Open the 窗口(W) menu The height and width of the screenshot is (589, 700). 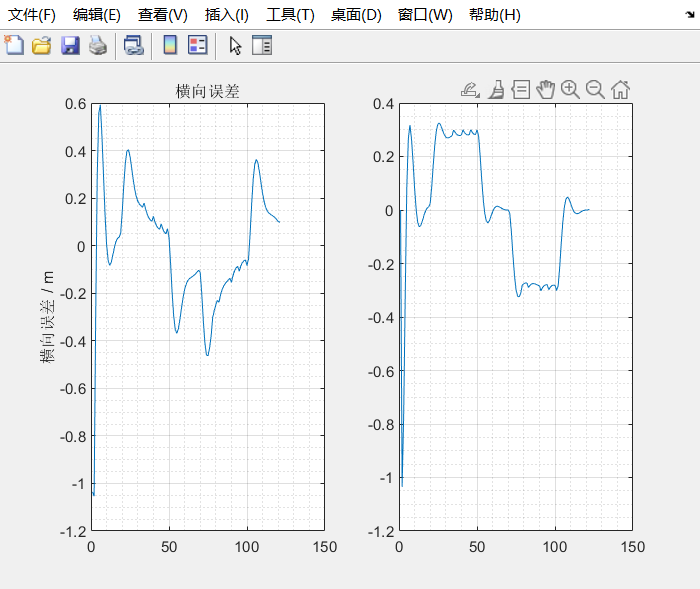[425, 15]
